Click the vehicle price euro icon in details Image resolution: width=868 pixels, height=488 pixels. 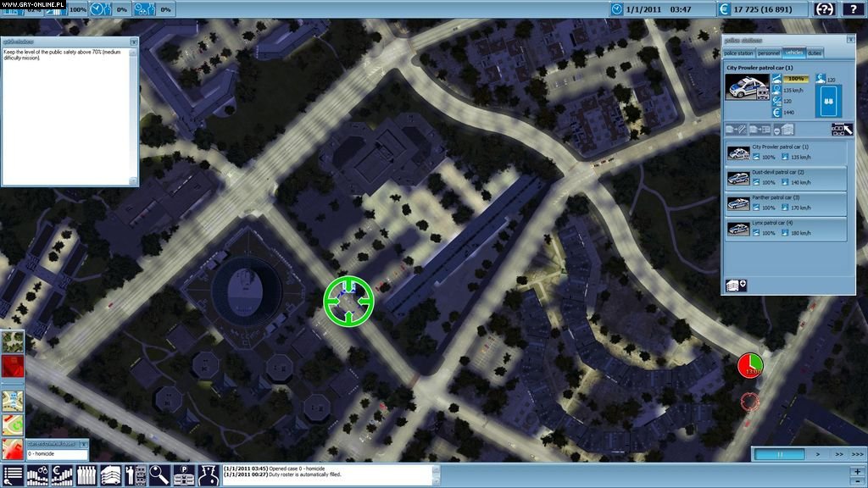click(x=776, y=113)
